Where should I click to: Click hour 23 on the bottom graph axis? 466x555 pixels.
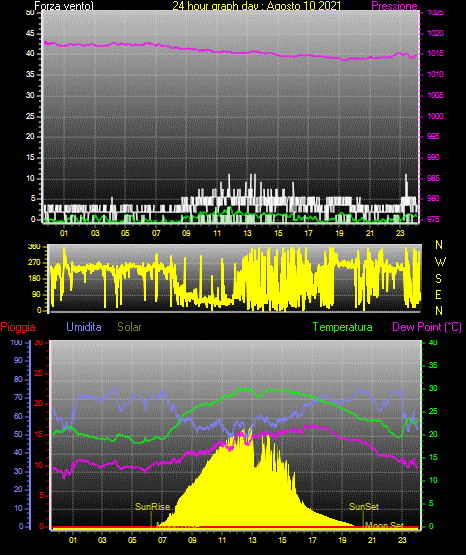coord(402,540)
